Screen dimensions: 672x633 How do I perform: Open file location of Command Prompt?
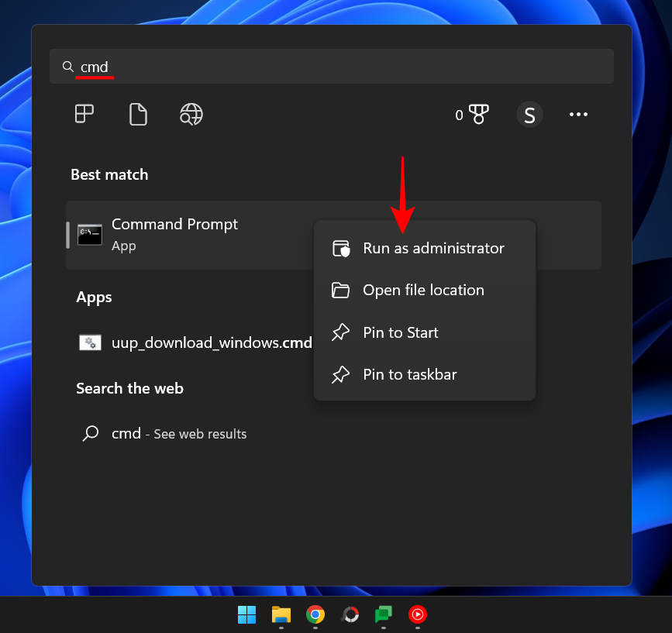[423, 290]
